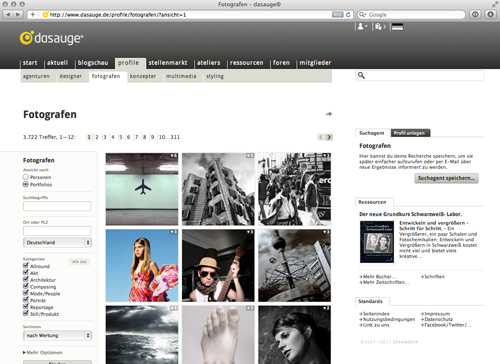Image resolution: width=500 pixels, height=364 pixels.
Task: Select the Profil anlegen tab
Action: coord(410,133)
